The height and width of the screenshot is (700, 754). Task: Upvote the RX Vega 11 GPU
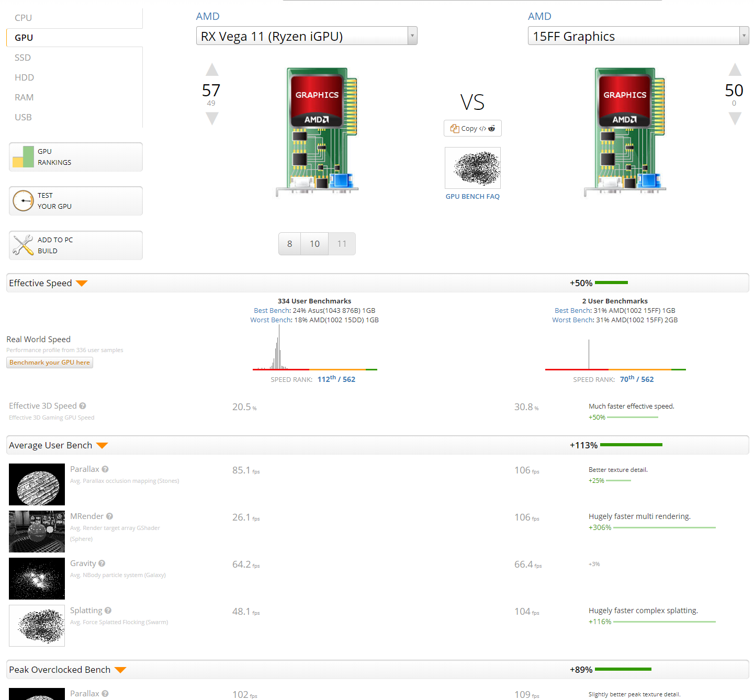[212, 70]
